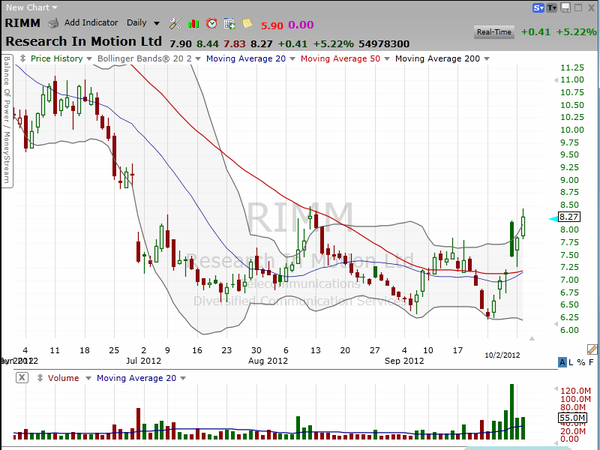Click the ruler drawing tools icon
Viewport: 600px width, 450px height.
tap(592, 349)
